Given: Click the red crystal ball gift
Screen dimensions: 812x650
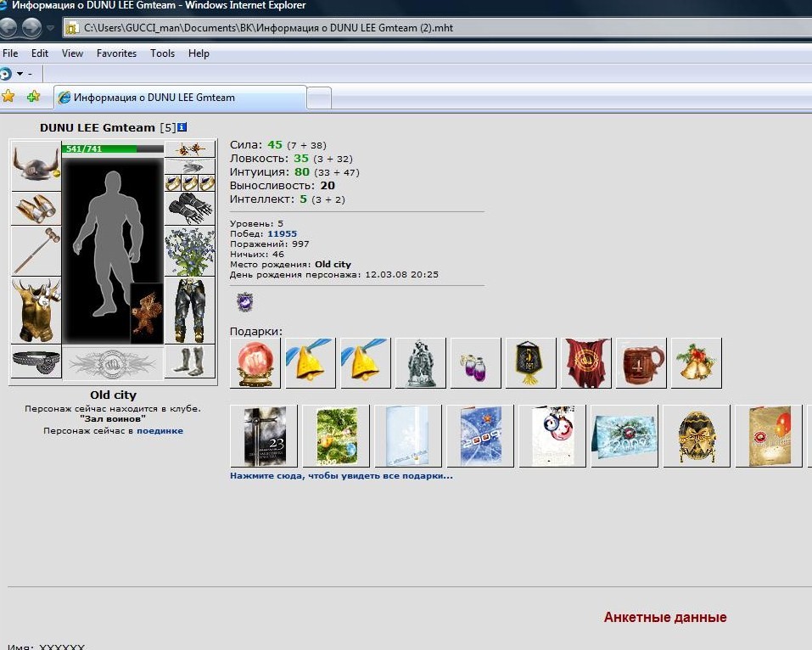Looking at the screenshot, I should (x=255, y=363).
